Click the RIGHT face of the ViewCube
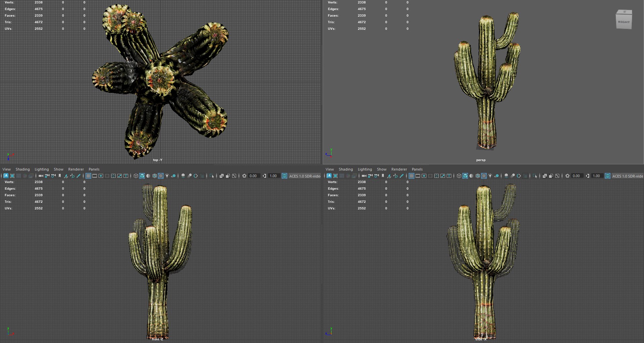Image resolution: width=644 pixels, height=343 pixels. click(x=624, y=22)
